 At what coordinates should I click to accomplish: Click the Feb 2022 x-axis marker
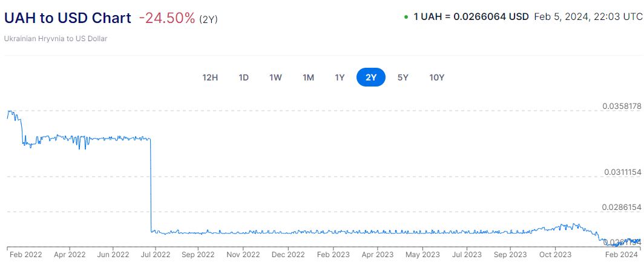(25, 255)
